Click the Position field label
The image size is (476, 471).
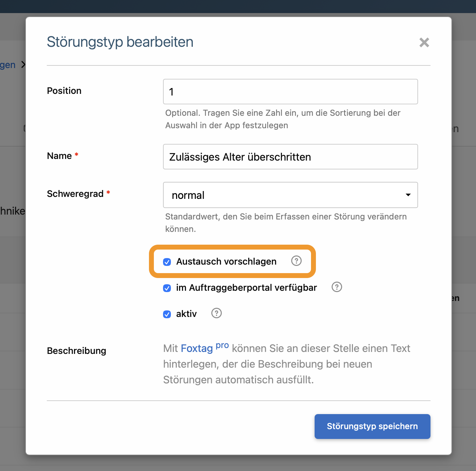[x=64, y=91]
